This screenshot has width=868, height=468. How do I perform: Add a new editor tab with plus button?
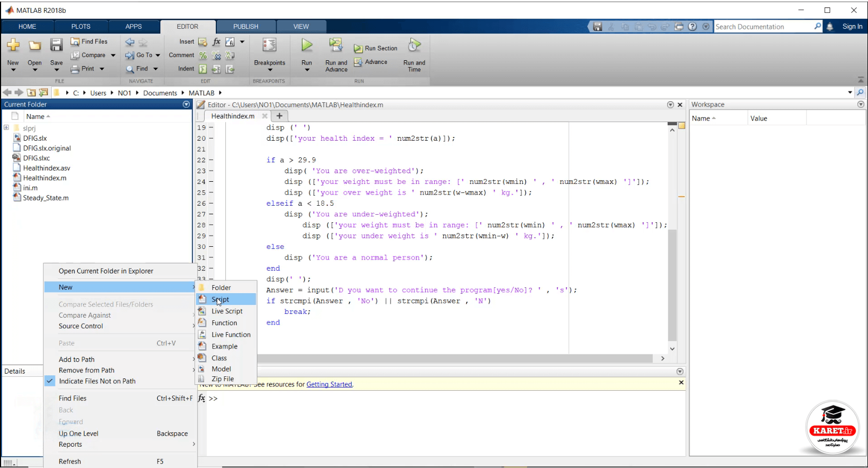[x=279, y=116]
